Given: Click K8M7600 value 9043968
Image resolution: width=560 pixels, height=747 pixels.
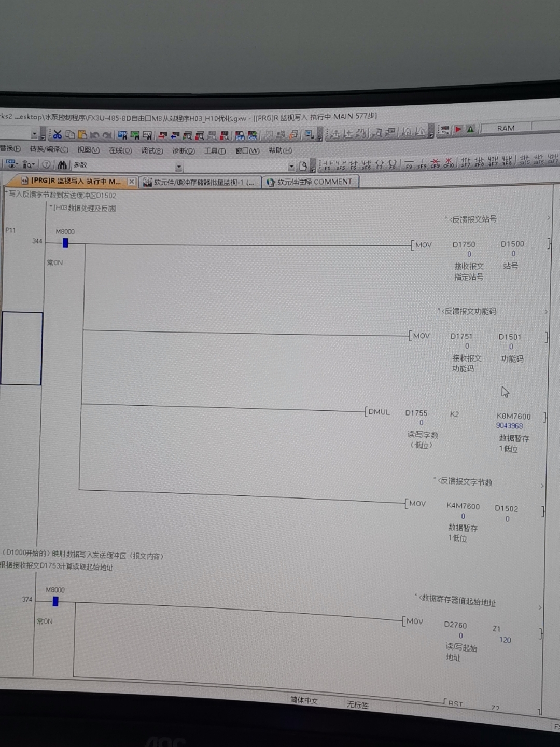Looking at the screenshot, I should [x=509, y=426].
